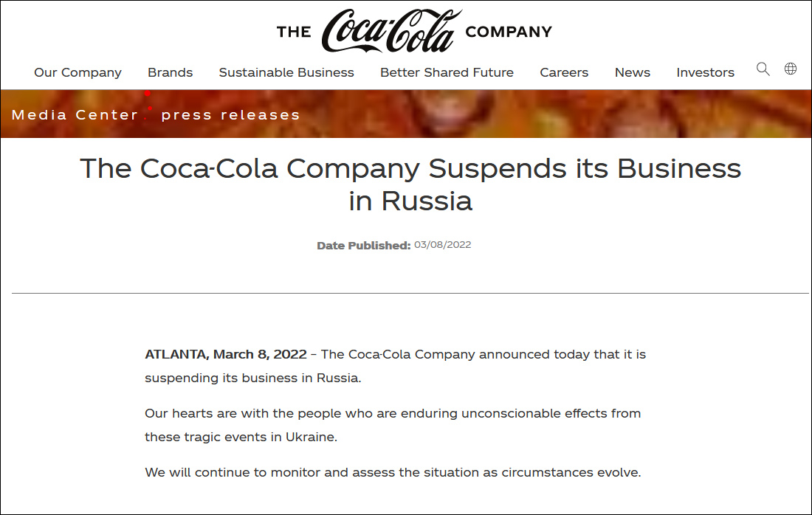Click the Suspends its Business headline

click(410, 184)
